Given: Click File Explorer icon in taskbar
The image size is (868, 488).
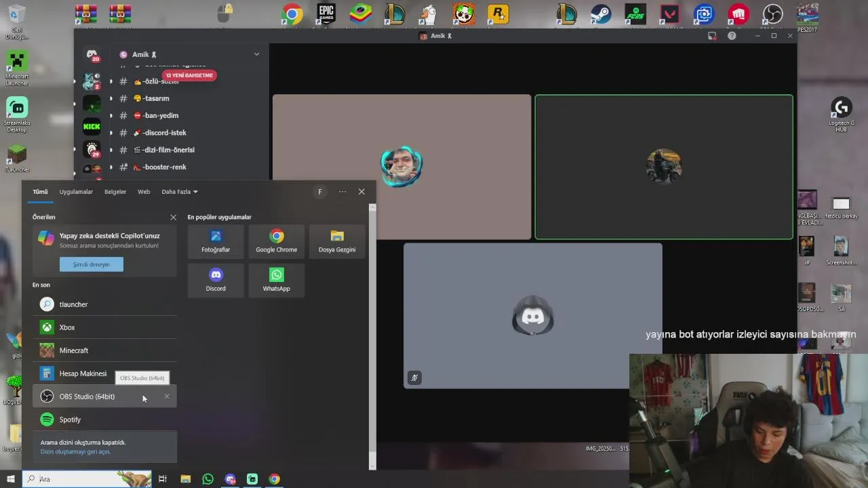Looking at the screenshot, I should 185,479.
